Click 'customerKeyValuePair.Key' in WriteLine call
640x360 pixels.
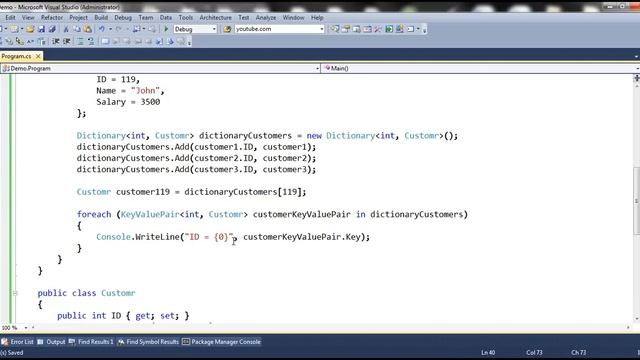click(301, 237)
